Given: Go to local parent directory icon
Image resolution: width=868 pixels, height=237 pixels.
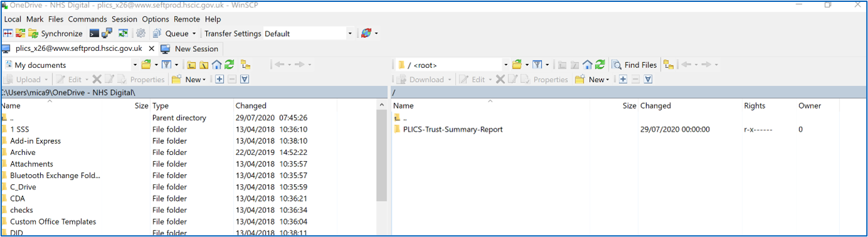Looking at the screenshot, I should tap(192, 65).
